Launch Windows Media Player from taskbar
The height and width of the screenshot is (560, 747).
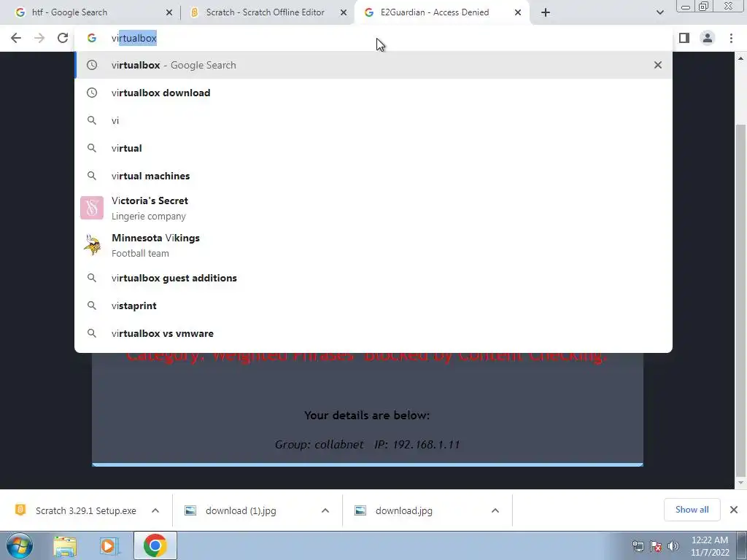pos(109,545)
